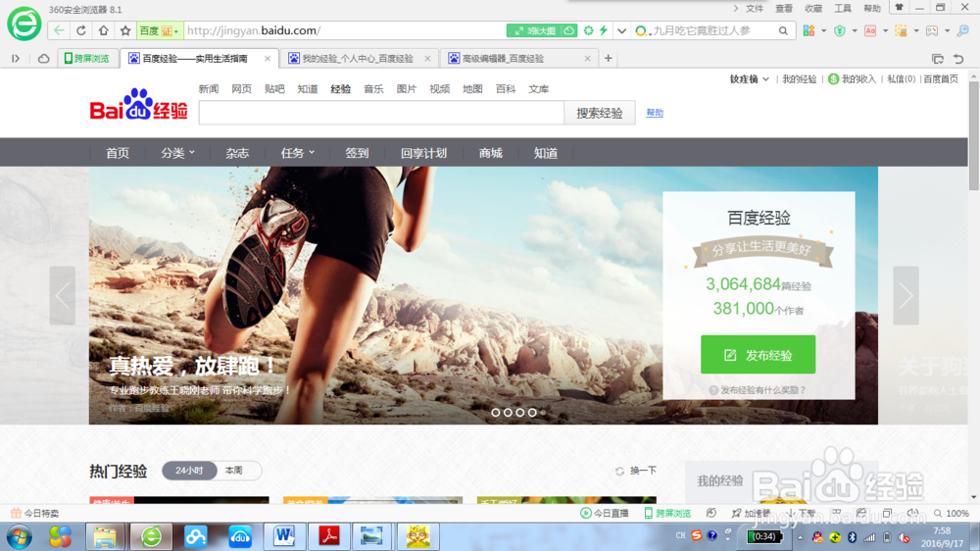The height and width of the screenshot is (551, 980).
Task: Open the dropdown arrow next to the translate icon
Action: click(x=885, y=30)
